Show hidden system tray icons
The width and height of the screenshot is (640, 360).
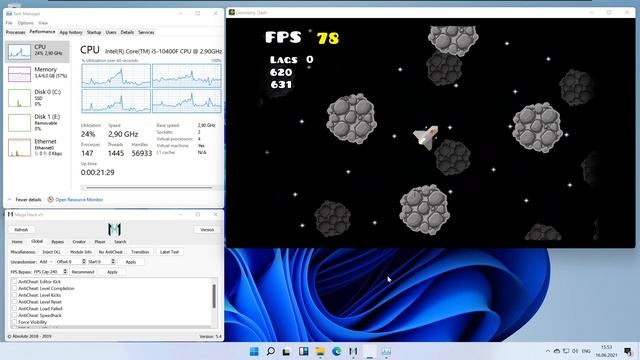point(548,351)
